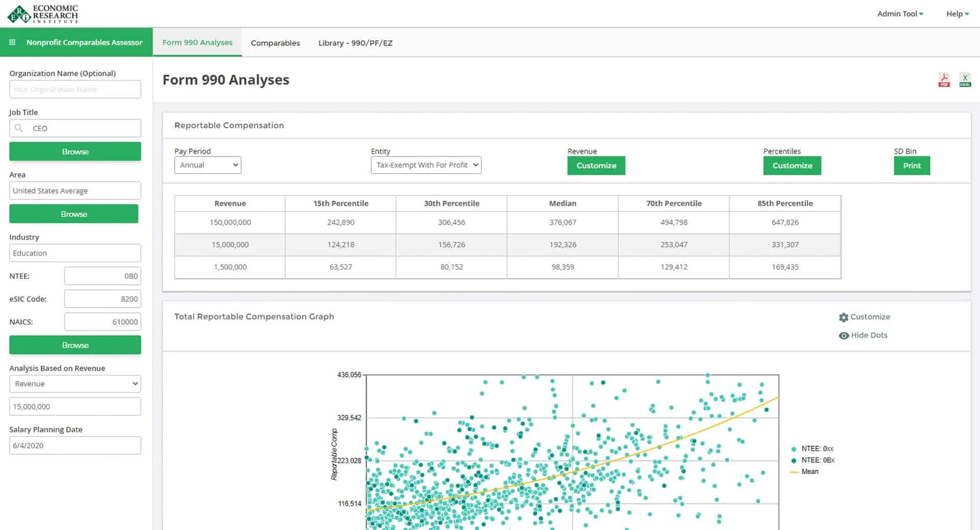Select the 15,000,000 revenue table cell

pyautogui.click(x=230, y=245)
